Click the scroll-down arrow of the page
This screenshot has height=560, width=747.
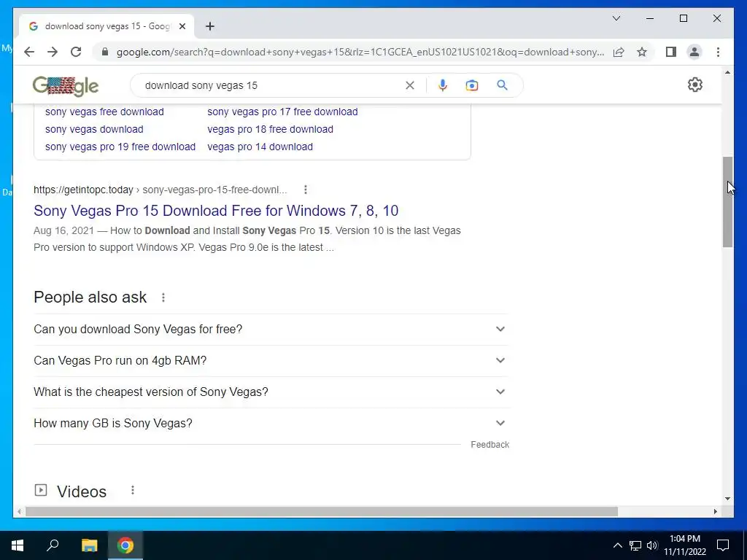[x=727, y=499]
